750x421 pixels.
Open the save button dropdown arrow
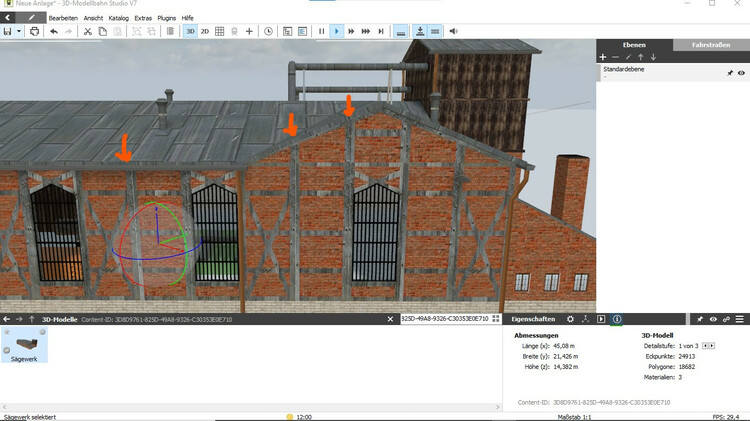click(x=18, y=31)
